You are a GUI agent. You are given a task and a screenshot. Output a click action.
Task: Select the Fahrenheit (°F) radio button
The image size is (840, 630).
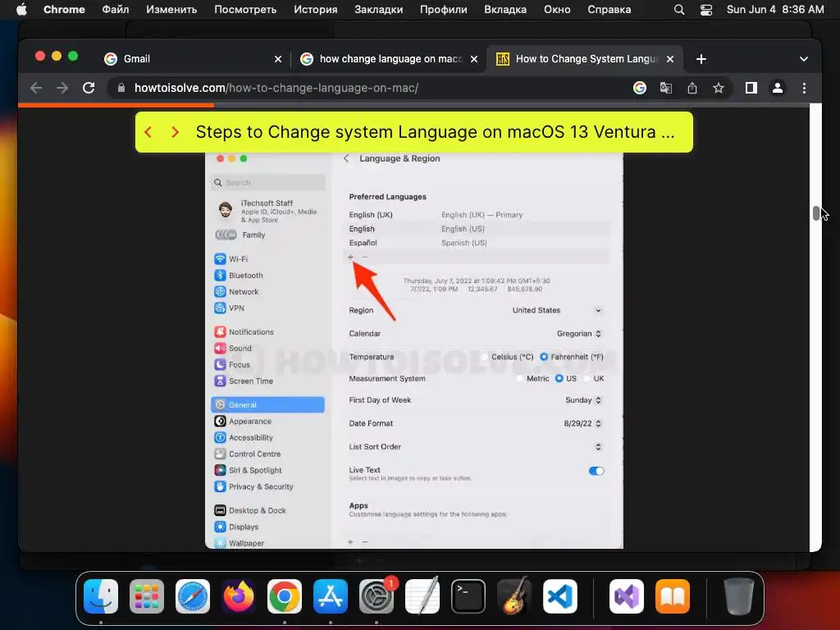coord(544,357)
